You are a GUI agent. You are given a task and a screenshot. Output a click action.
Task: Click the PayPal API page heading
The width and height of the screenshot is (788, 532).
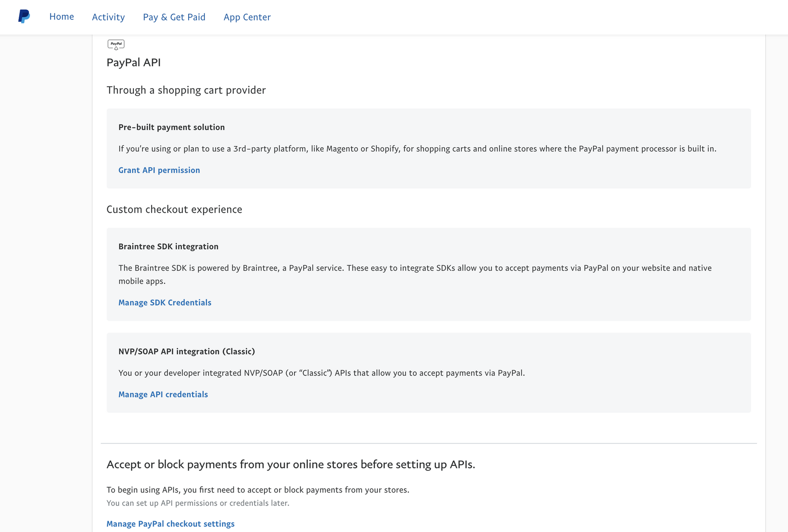pos(133,63)
